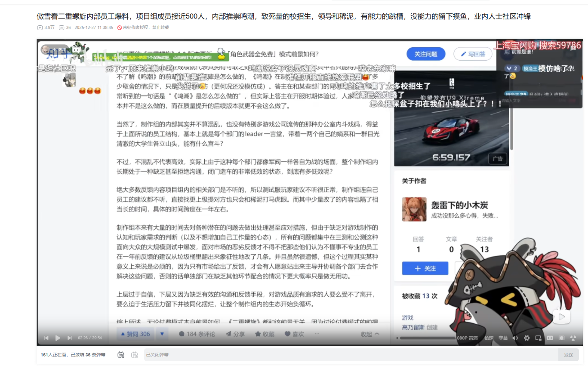588x366 pixels.
Task: Click the play button in player controls
Action: coord(58,338)
